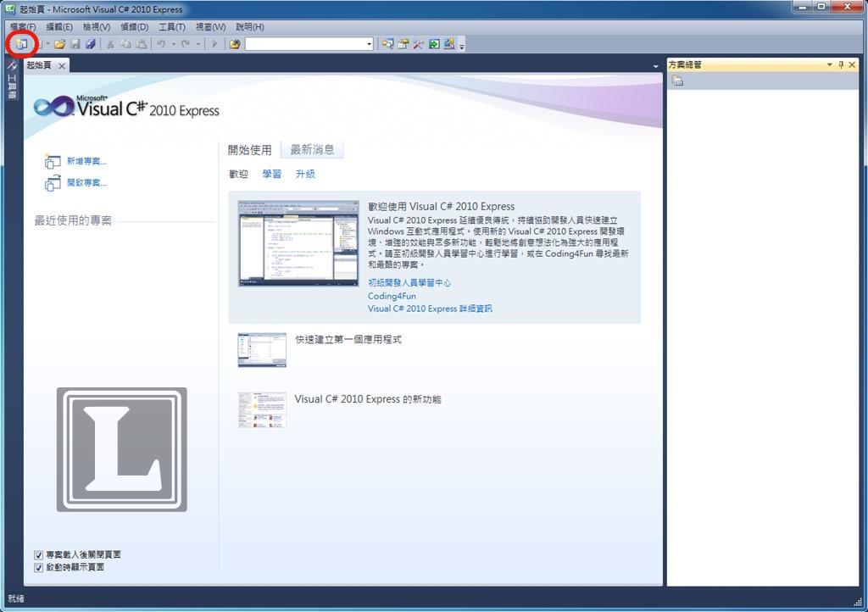Screen dimensions: 868x612
Task: Click the Copy toolbar icon
Action: pos(125,44)
